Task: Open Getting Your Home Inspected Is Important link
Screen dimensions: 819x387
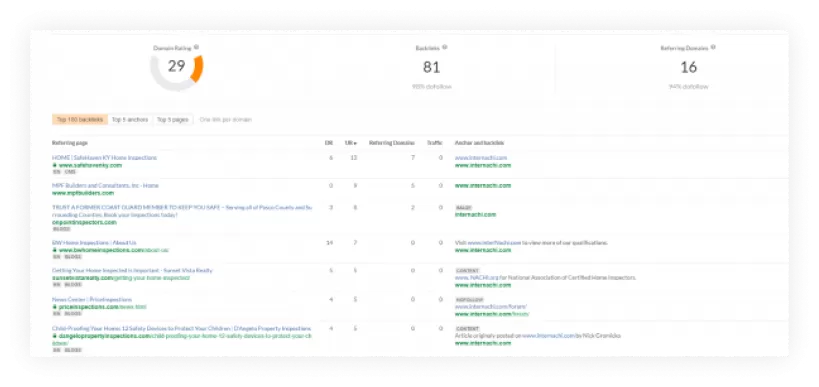Action: [132, 271]
